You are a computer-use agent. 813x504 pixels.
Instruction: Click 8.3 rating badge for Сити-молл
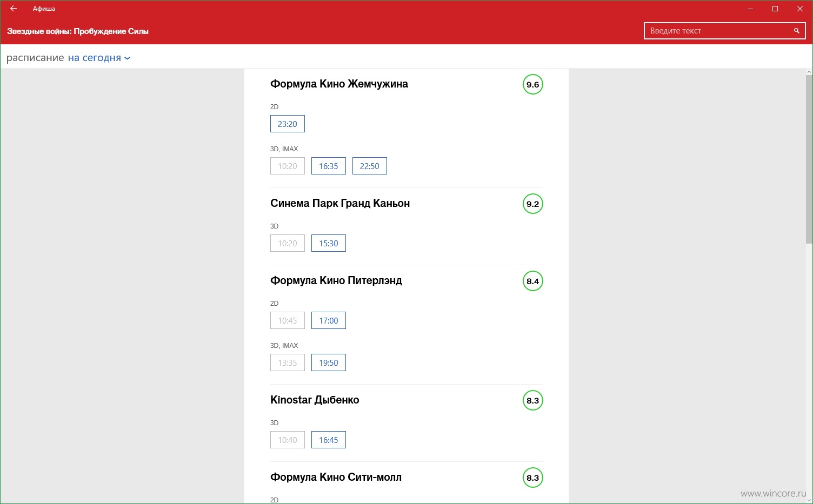[533, 478]
